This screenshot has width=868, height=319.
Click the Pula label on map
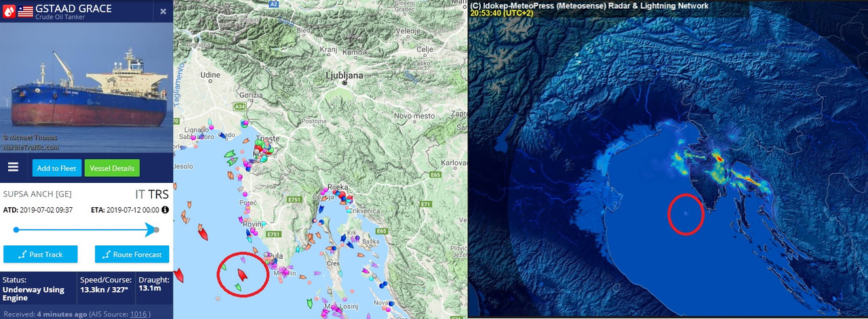point(276,256)
